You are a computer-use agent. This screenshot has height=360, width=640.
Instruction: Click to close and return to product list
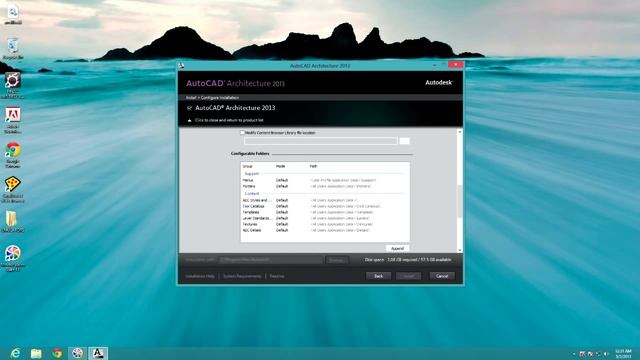(x=229, y=120)
